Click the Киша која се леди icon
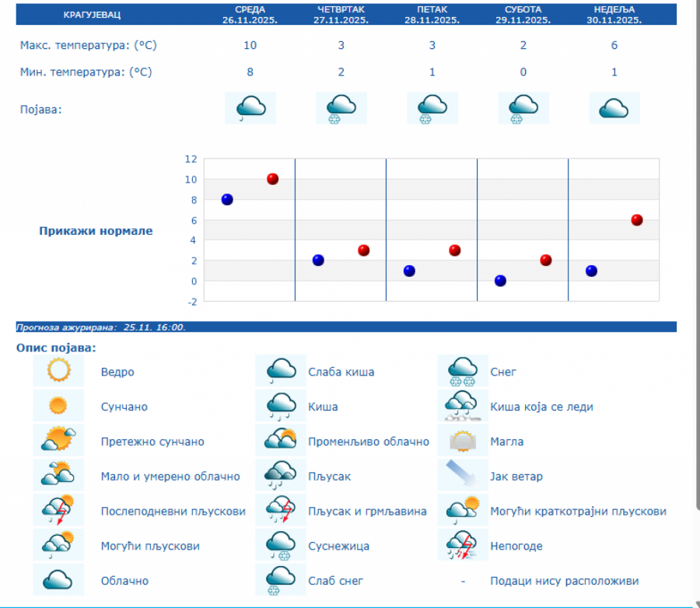Image resolution: width=700 pixels, height=608 pixels. [462, 406]
